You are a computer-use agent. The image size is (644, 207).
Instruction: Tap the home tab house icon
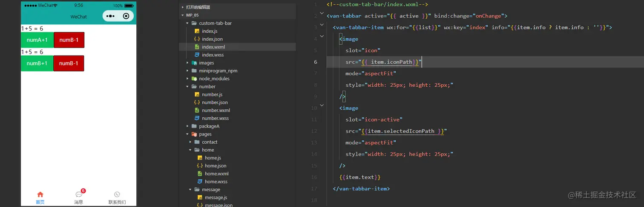point(40,194)
